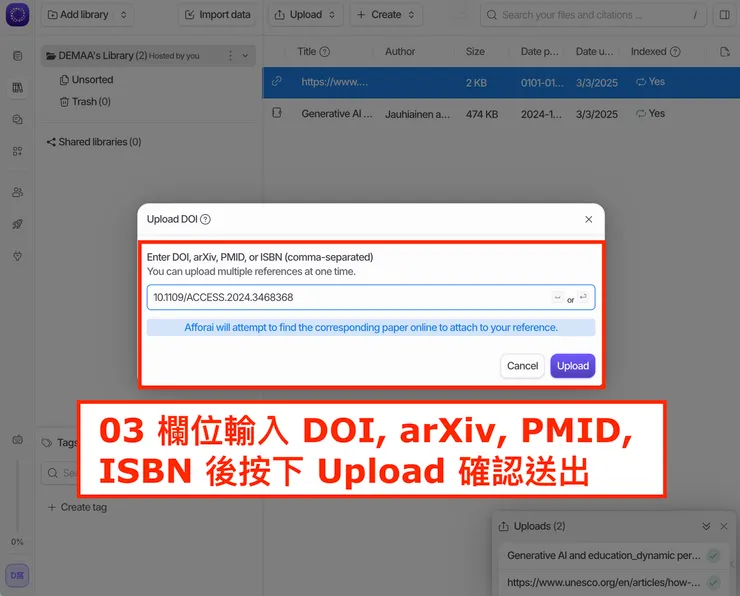Toggle the side panel layout icon

[x=724, y=15]
